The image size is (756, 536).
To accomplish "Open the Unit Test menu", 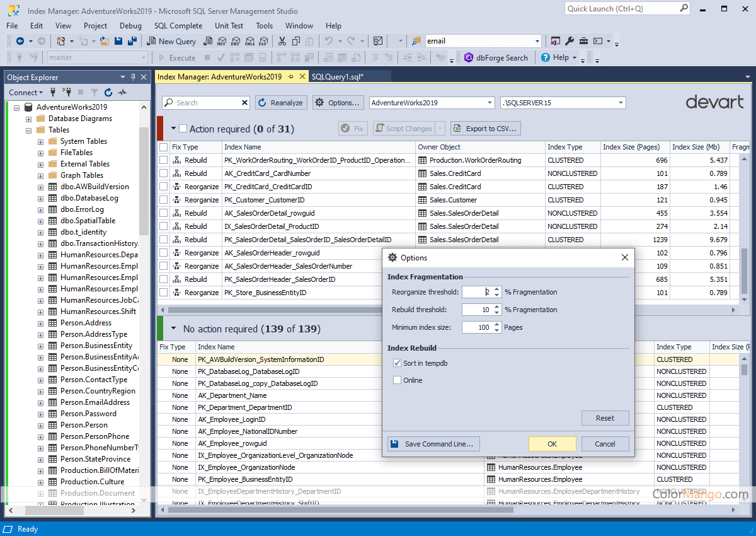I will pos(229,26).
